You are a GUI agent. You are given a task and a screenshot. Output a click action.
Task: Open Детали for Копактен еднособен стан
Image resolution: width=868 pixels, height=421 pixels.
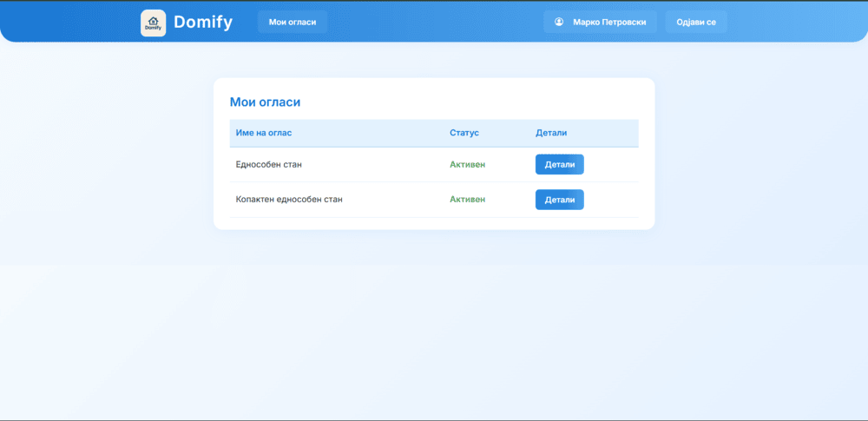coord(559,200)
